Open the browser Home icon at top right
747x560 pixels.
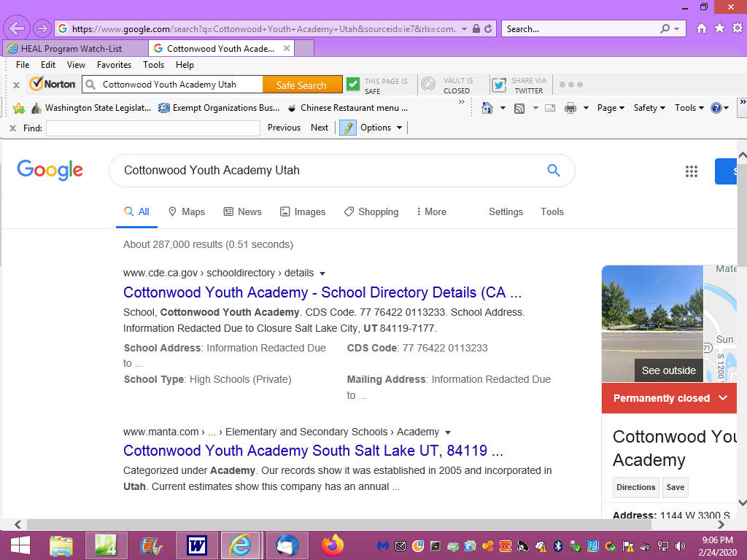(x=701, y=28)
